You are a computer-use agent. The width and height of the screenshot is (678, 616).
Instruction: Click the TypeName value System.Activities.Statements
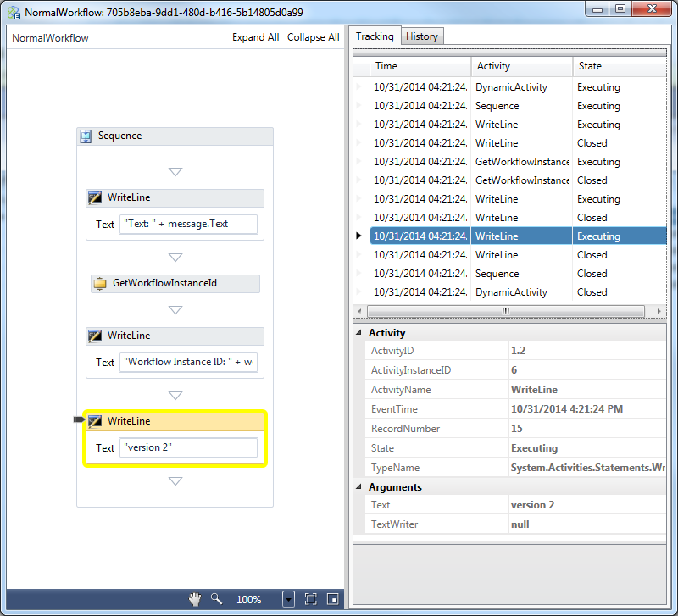[x=588, y=467]
